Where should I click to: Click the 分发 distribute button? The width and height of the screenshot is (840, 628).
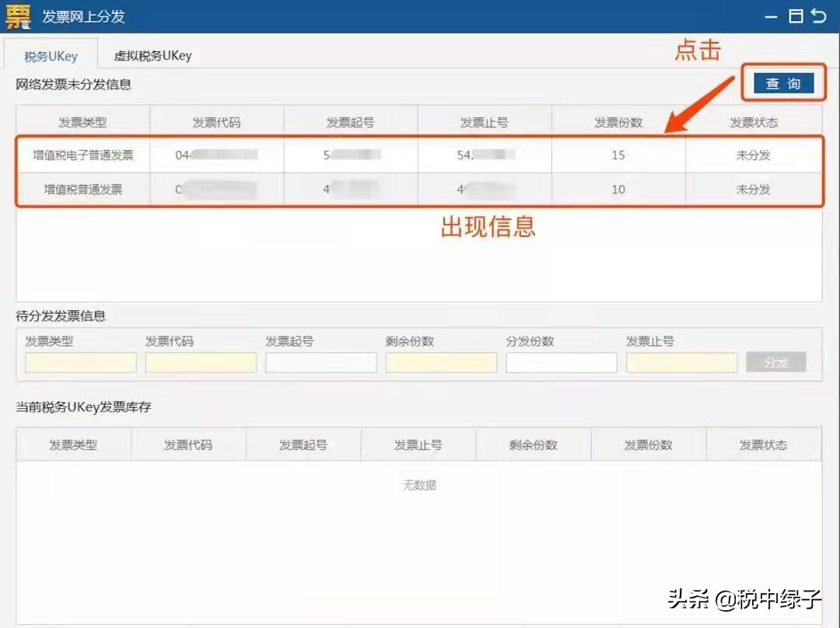[775, 361]
